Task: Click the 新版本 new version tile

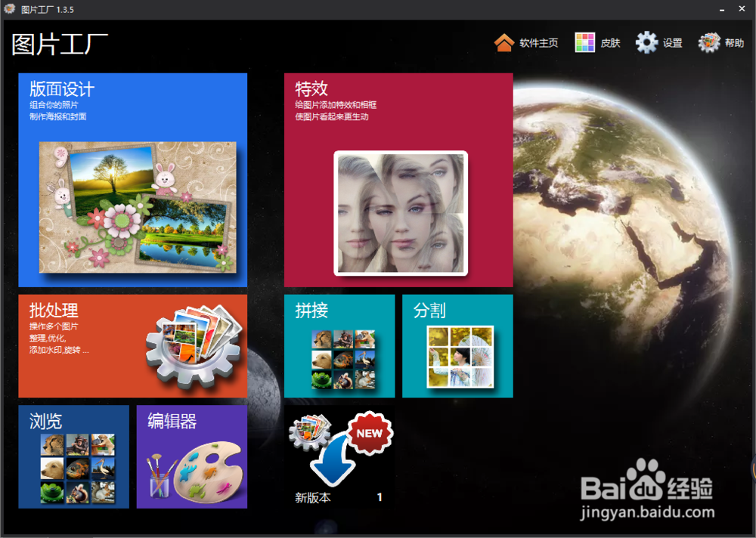Action: click(339, 456)
